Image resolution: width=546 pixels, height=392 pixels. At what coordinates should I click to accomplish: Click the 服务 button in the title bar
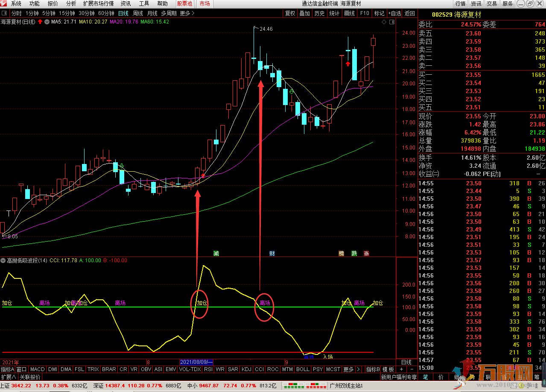(508, 3)
